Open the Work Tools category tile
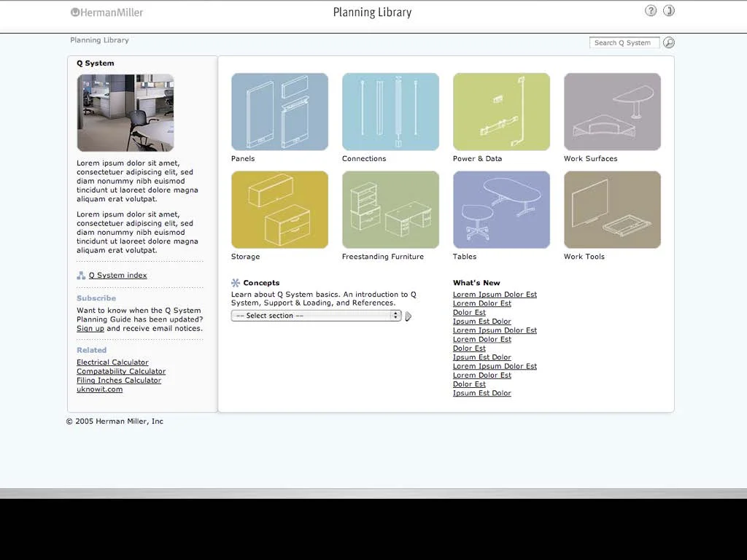This screenshot has width=747, height=560. 612,210
